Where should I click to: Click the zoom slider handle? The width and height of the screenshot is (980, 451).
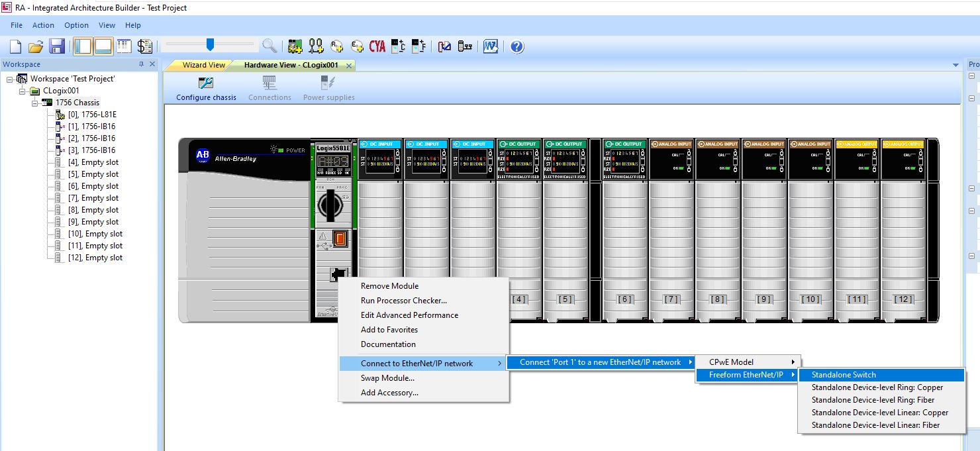[x=210, y=44]
